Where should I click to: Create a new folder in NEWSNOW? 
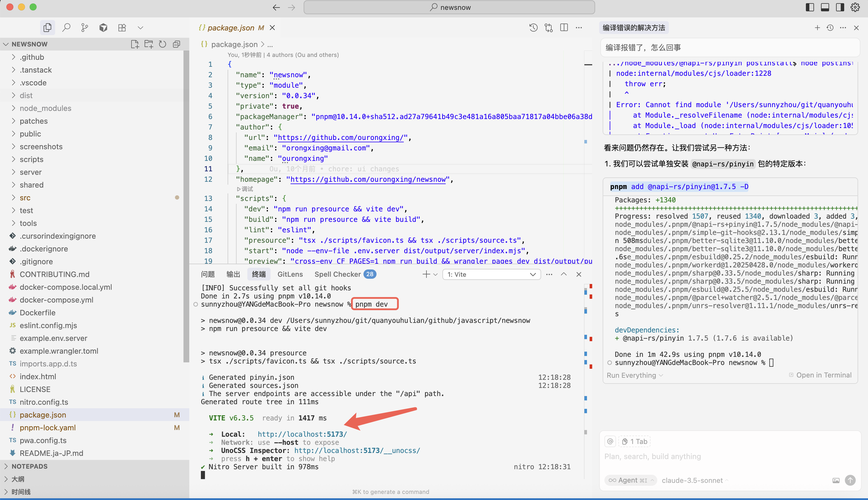(149, 44)
